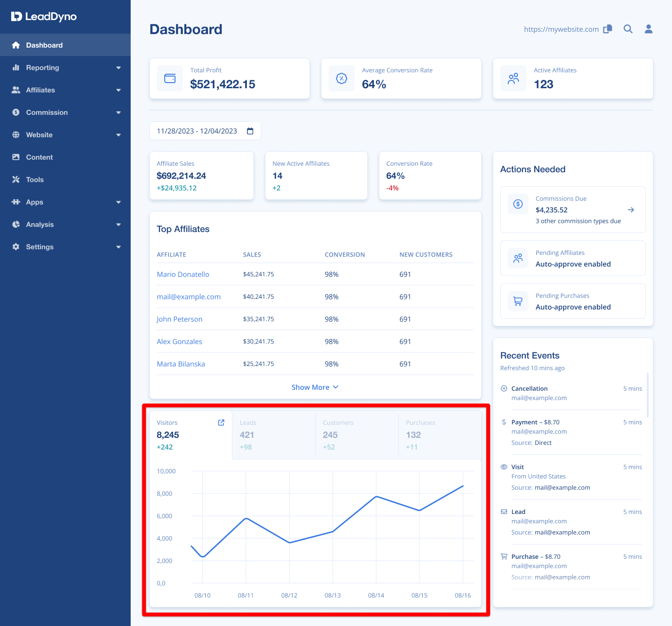Click the Commissions Due dollar icon
Image resolution: width=672 pixels, height=626 pixels.
click(518, 204)
